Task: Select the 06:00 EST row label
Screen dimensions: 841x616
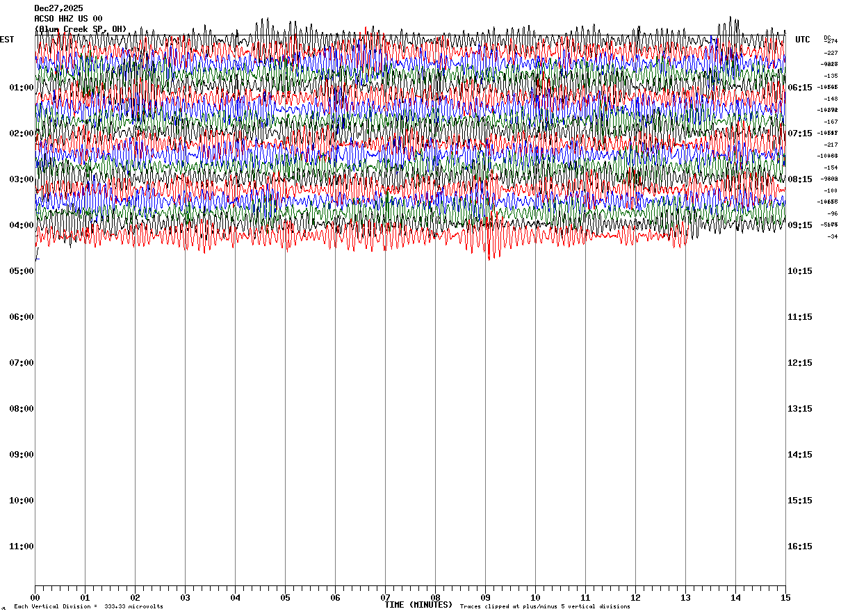Action: (x=22, y=317)
